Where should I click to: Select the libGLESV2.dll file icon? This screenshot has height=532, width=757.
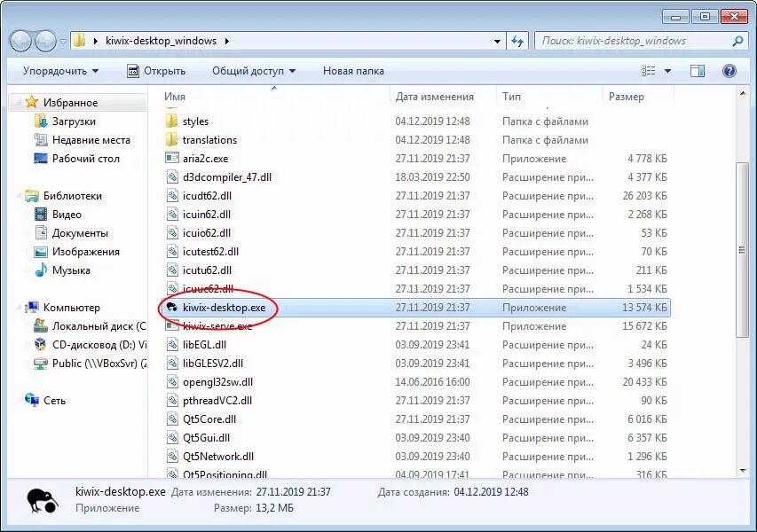coord(172,364)
